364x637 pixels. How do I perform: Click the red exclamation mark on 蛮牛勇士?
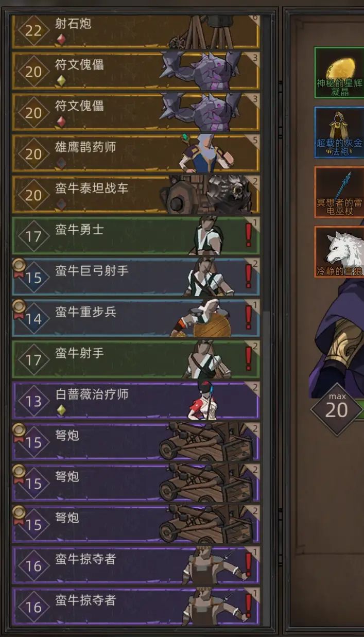pyautogui.click(x=249, y=235)
